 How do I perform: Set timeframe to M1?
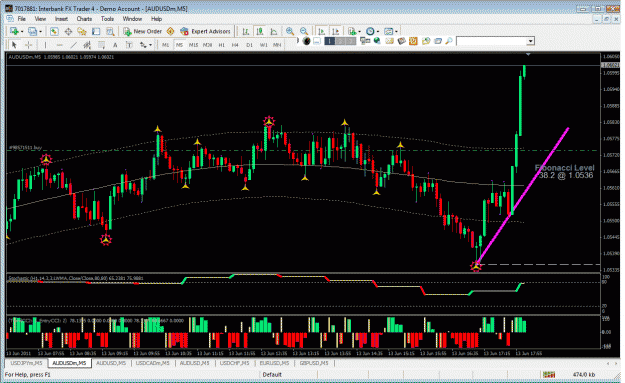click(x=165, y=45)
